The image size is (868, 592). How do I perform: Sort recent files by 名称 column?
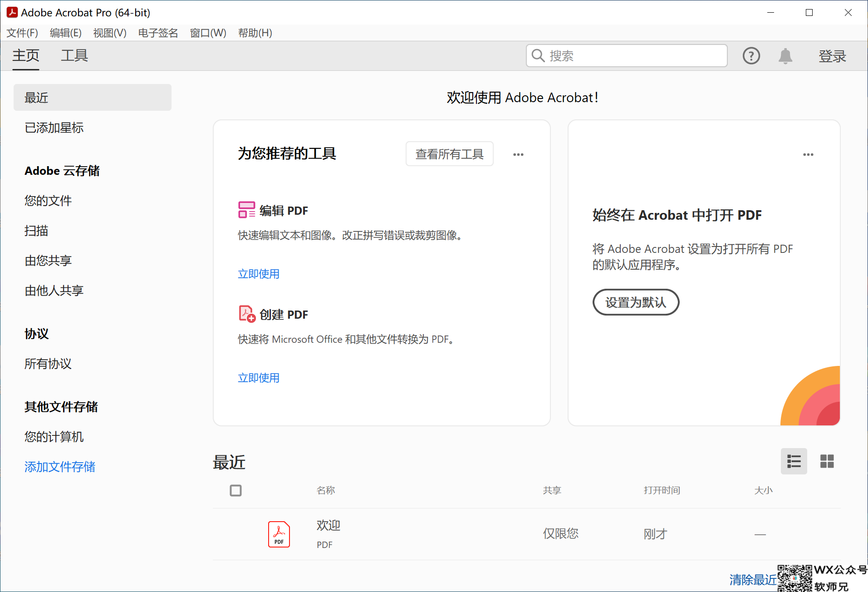click(326, 490)
